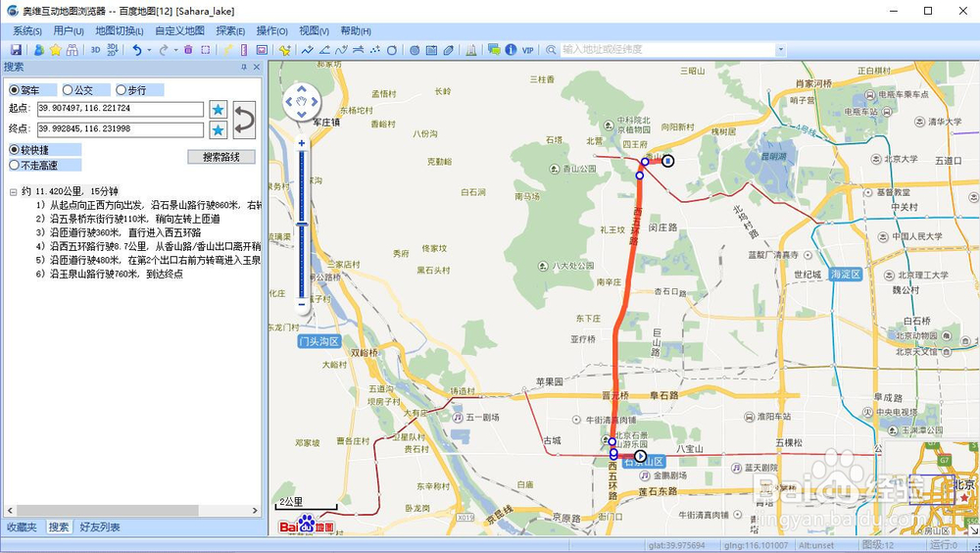Click the blue info icon
This screenshot has height=553, width=980.
click(x=511, y=50)
